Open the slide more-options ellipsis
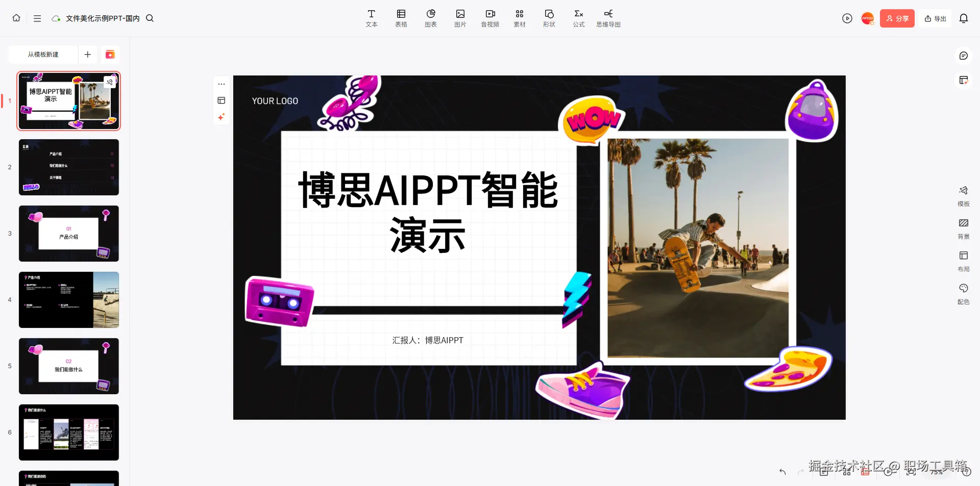The image size is (980, 486). pos(222,84)
